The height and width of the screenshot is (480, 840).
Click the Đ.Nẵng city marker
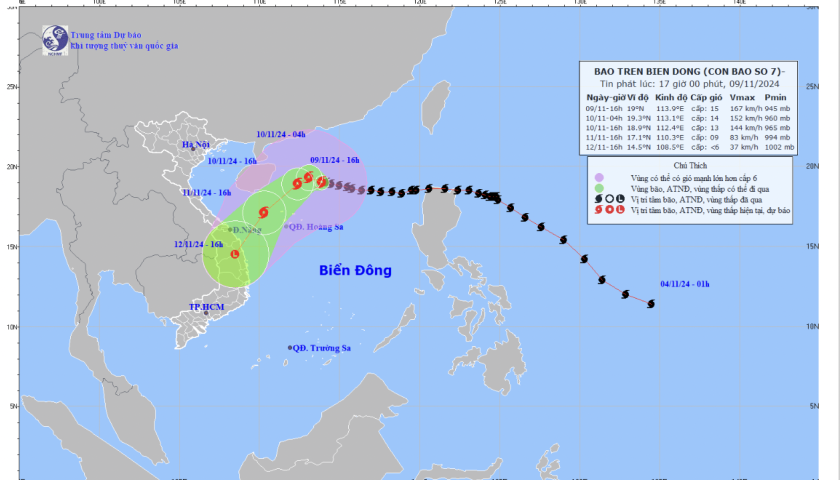click(x=231, y=230)
